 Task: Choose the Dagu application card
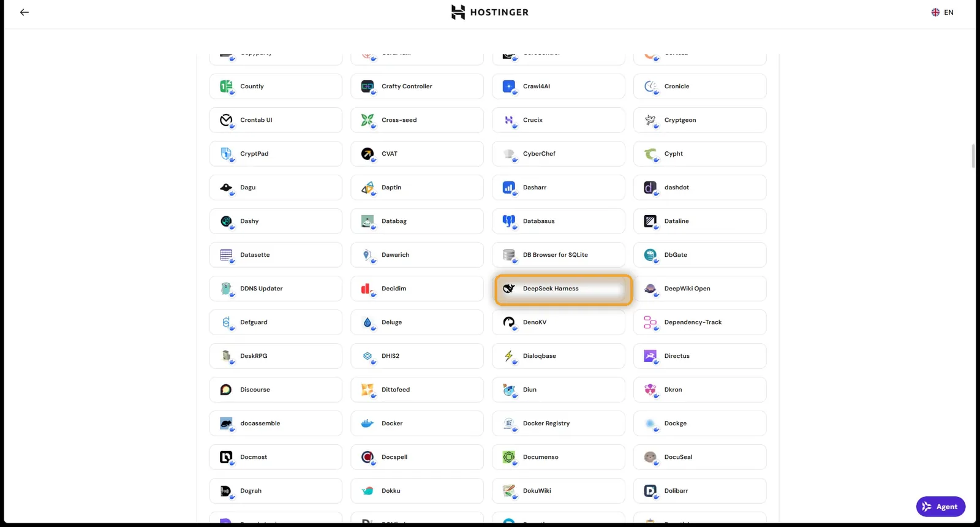[x=276, y=188]
